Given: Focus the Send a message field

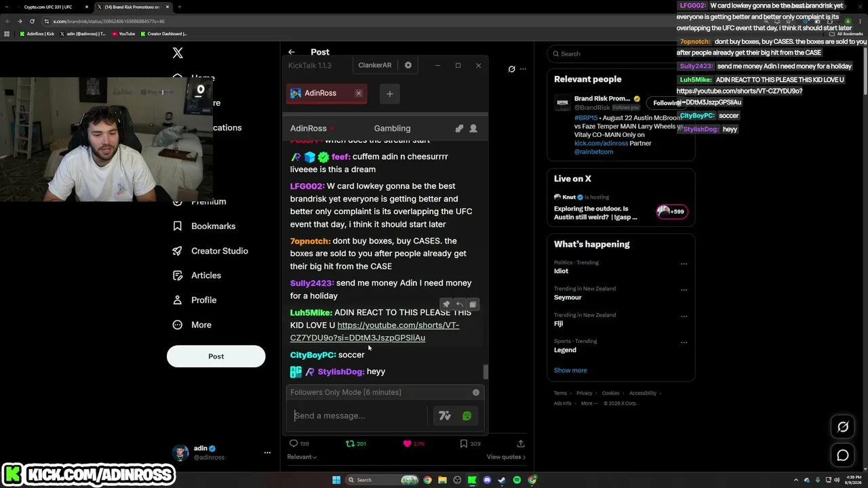Looking at the screenshot, I should (x=358, y=415).
